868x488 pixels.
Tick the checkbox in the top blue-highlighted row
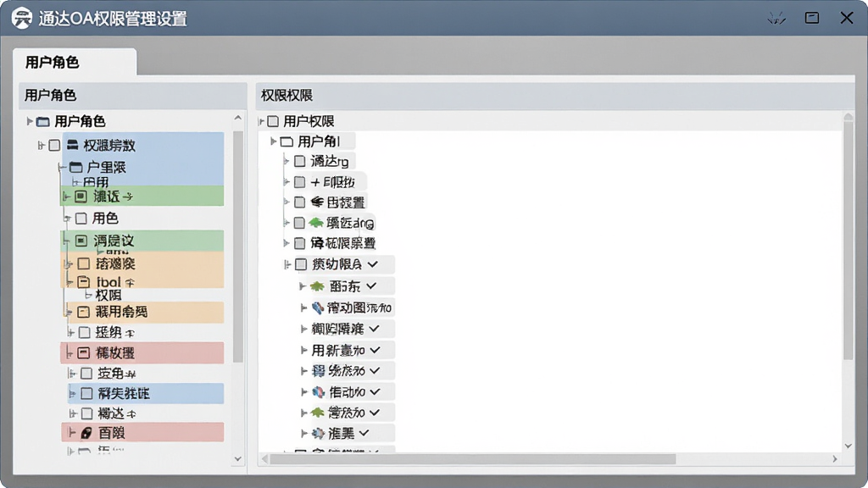[x=54, y=145]
